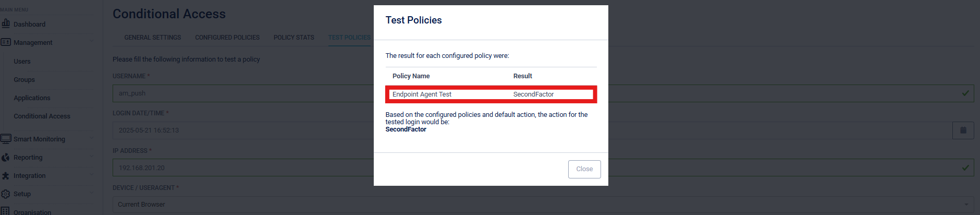This screenshot has height=215, width=980.
Task: Click the Reporting pie chart icon
Action: pos(6,157)
